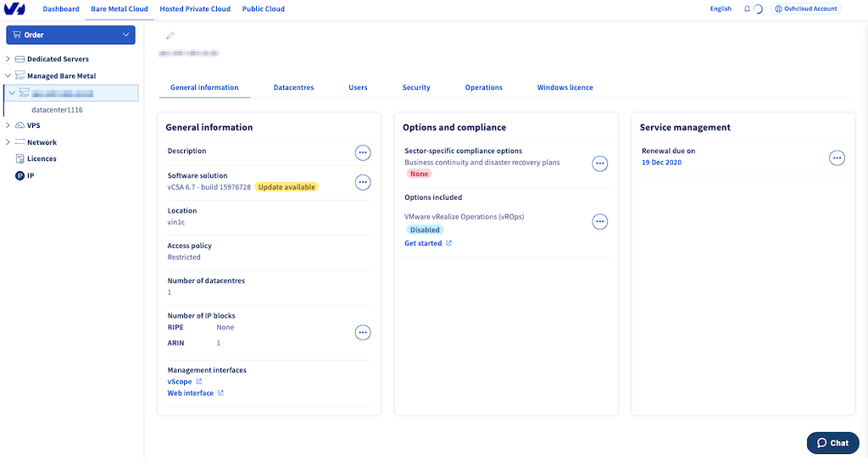Click the Network icon in sidebar
The image size is (868, 459).
(20, 142)
